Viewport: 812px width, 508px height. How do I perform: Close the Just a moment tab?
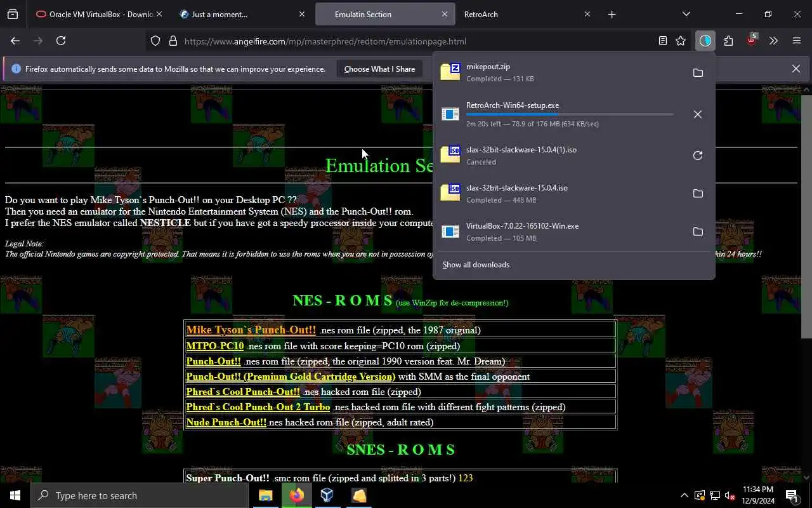coord(302,14)
